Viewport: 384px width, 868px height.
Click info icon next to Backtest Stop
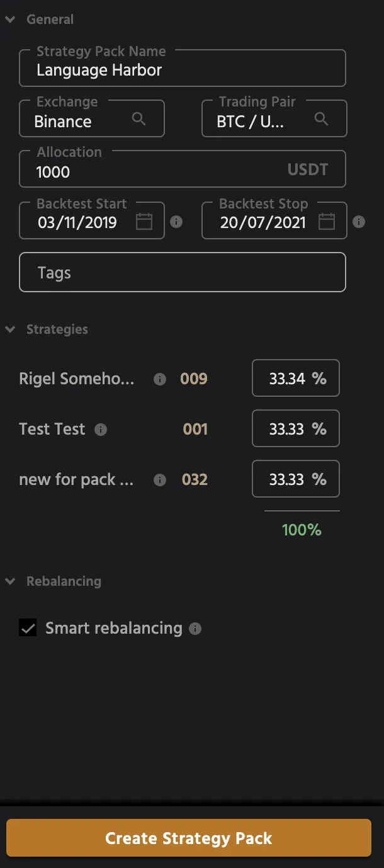[359, 222]
